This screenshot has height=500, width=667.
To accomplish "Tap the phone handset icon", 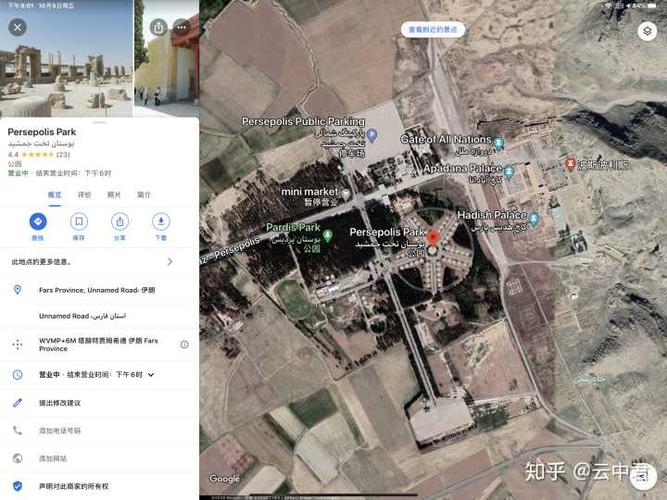I will click(17, 431).
